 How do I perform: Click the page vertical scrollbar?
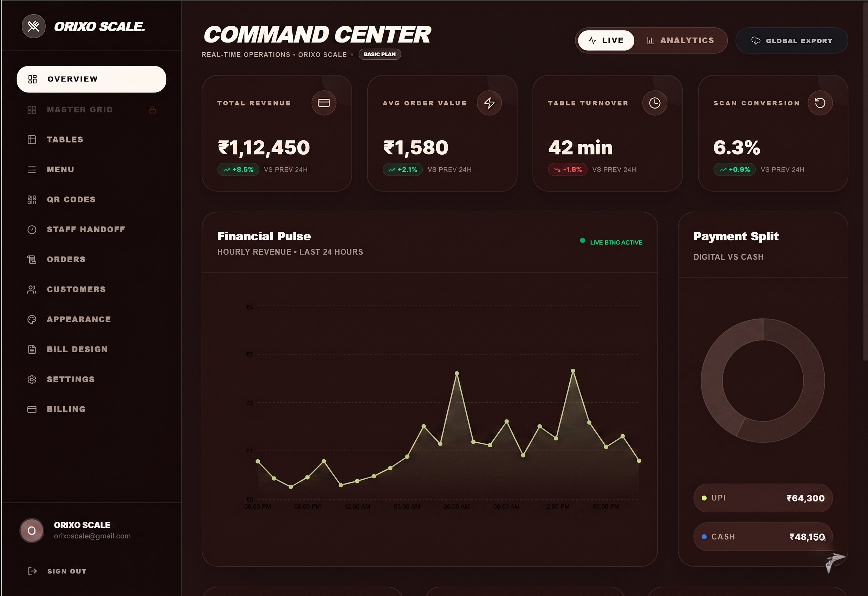tap(866, 181)
